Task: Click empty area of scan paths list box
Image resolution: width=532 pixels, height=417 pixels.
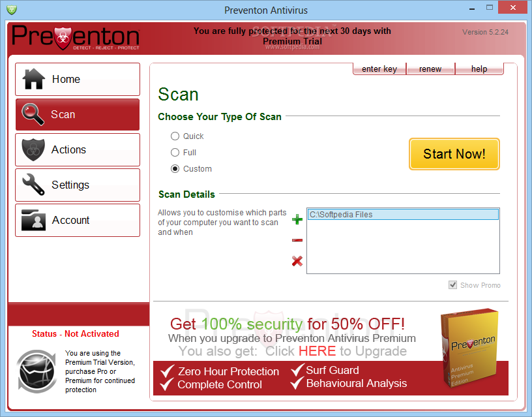Action: pyautogui.click(x=403, y=247)
